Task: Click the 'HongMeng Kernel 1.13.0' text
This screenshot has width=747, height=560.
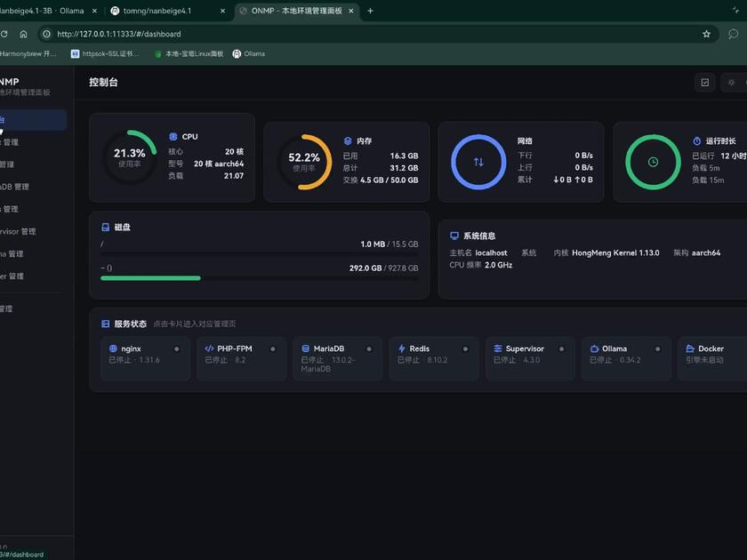Action: click(x=615, y=252)
